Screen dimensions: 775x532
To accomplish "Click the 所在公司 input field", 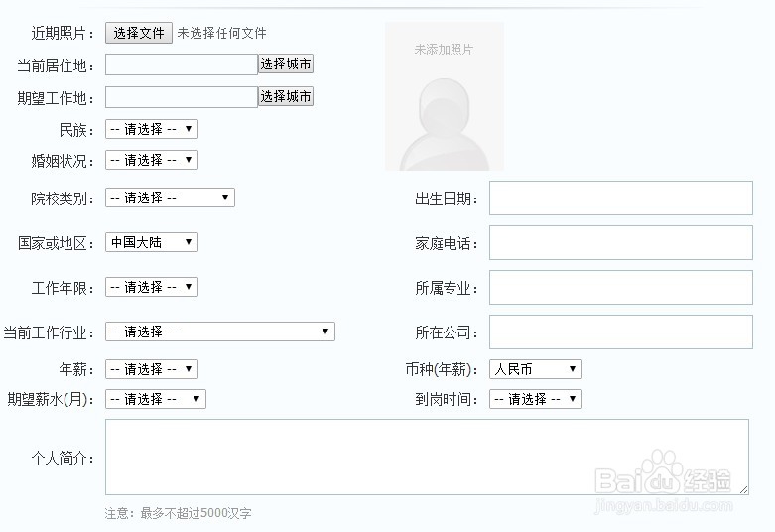I will 620,332.
